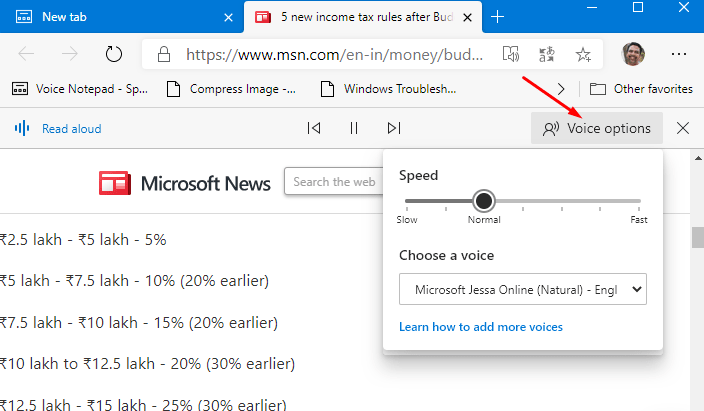Screen dimensions: 704x411
Task: Add this page to favorites with the star icon
Action: pyautogui.click(x=583, y=54)
